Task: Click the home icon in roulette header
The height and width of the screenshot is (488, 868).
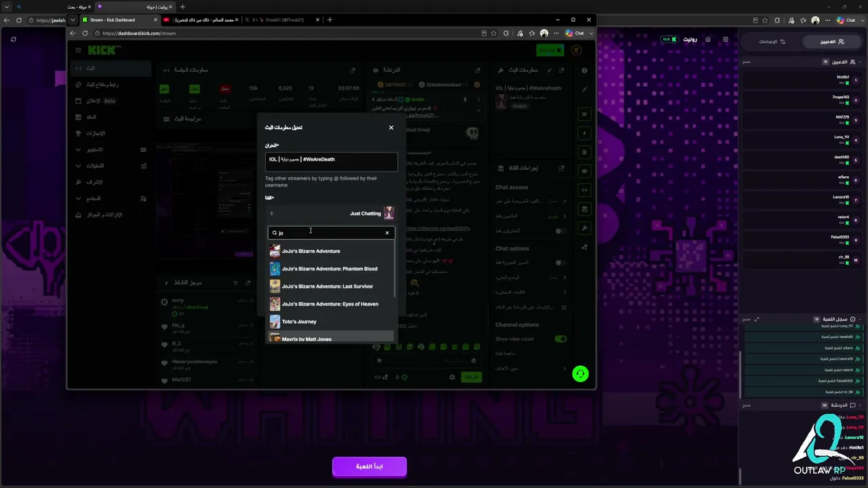Action: click(708, 39)
